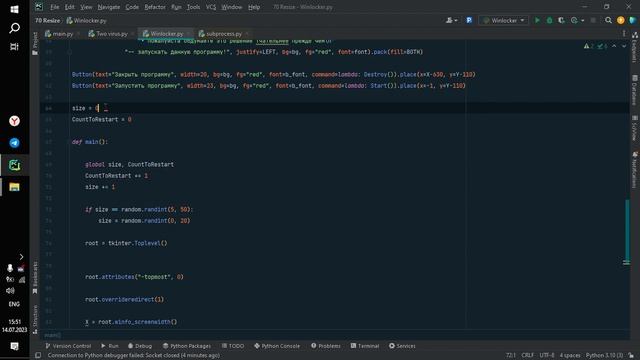Open the VCS menu
The height and width of the screenshot is (360, 640).
click(211, 7)
